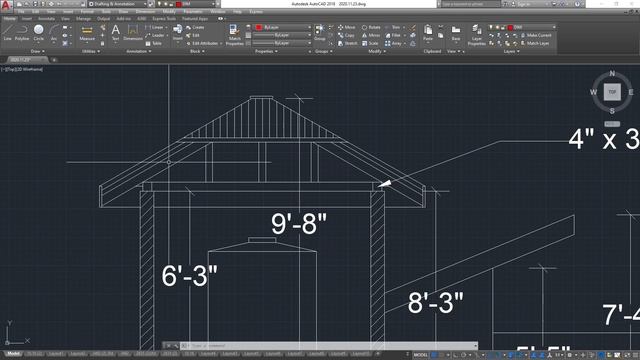640x360 pixels.
Task: Click the command line input field
Action: tap(329, 346)
